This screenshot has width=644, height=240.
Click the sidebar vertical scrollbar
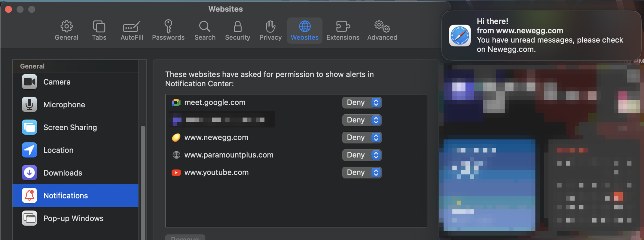pos(143,182)
